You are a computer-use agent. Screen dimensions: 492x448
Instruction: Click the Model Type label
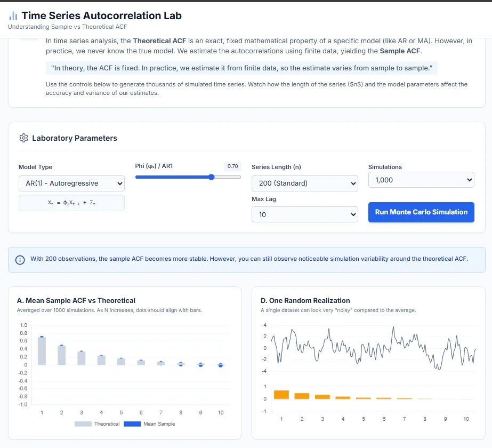point(36,167)
